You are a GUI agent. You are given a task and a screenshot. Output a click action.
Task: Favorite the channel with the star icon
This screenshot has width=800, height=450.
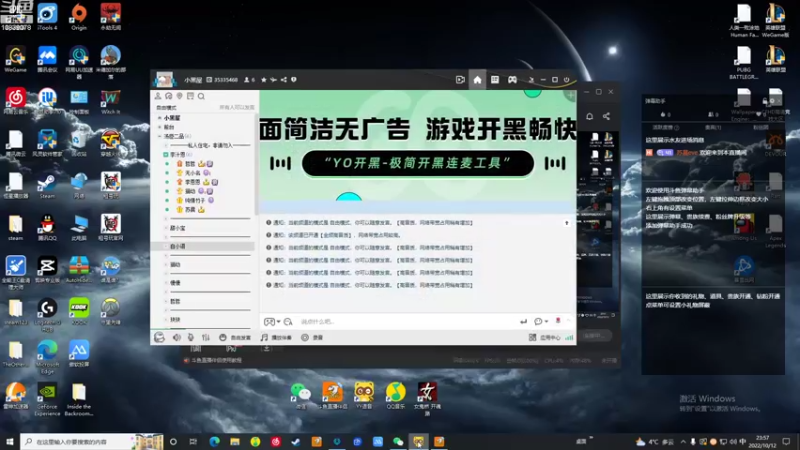pyautogui.click(x=264, y=80)
